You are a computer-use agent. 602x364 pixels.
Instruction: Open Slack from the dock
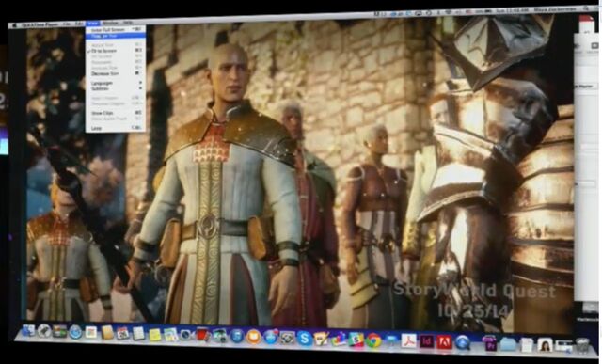coord(356,340)
